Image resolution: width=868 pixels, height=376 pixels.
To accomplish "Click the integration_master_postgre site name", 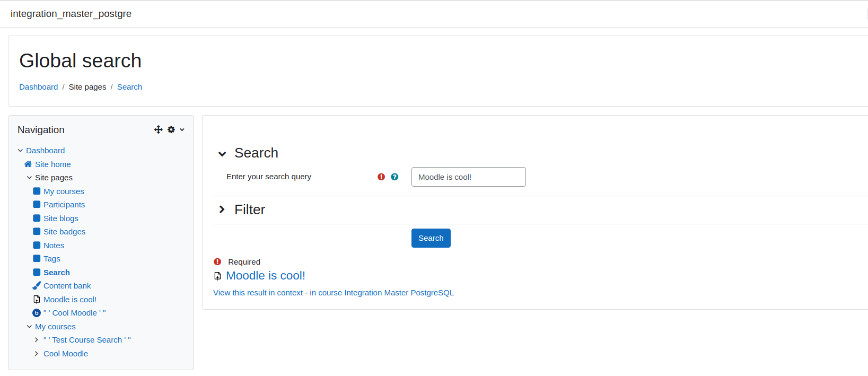I will [x=71, y=14].
